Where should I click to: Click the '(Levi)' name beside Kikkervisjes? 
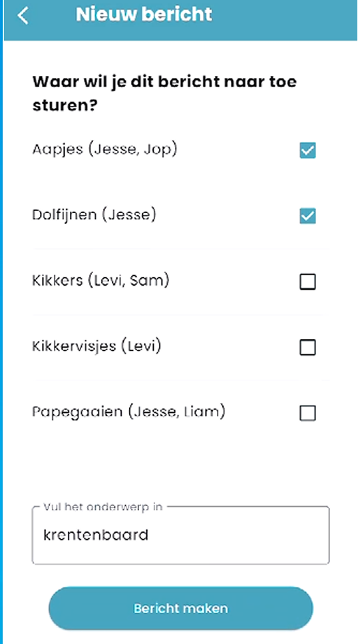(141, 347)
